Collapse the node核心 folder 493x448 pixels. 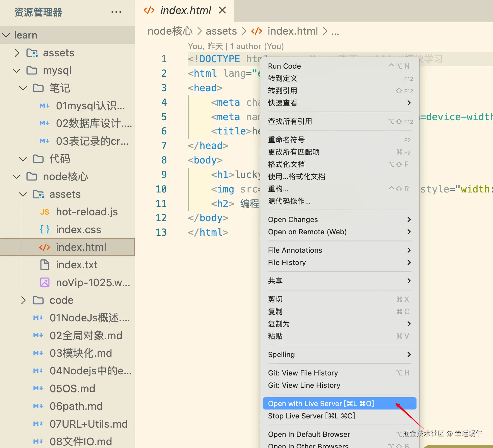click(x=17, y=177)
